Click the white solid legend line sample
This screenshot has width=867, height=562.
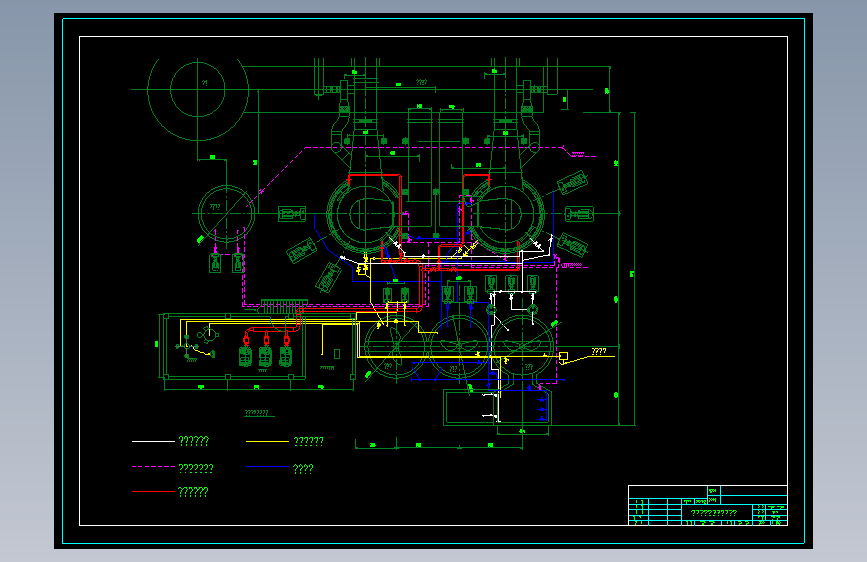[x=153, y=441]
